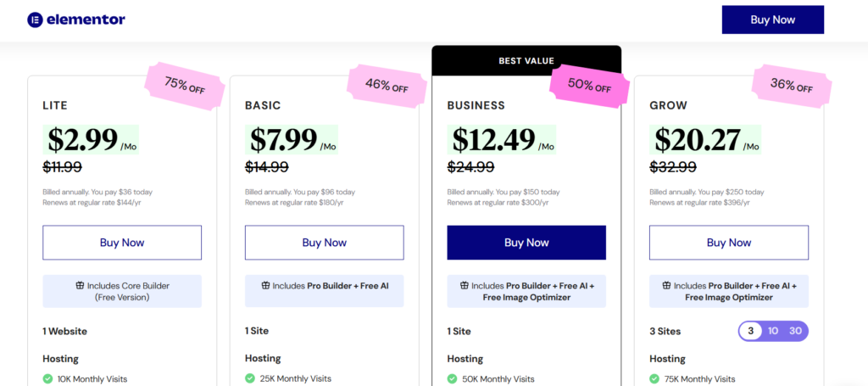Screen dimensions: 868x386
Task: Click green checkmark beside 50K Monthly Visits
Action: pos(453,379)
